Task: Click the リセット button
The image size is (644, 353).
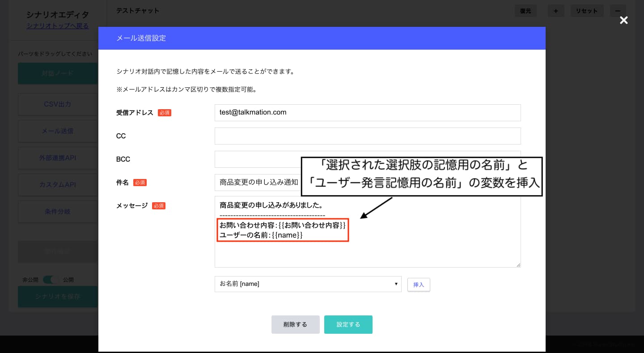Action: (x=587, y=11)
